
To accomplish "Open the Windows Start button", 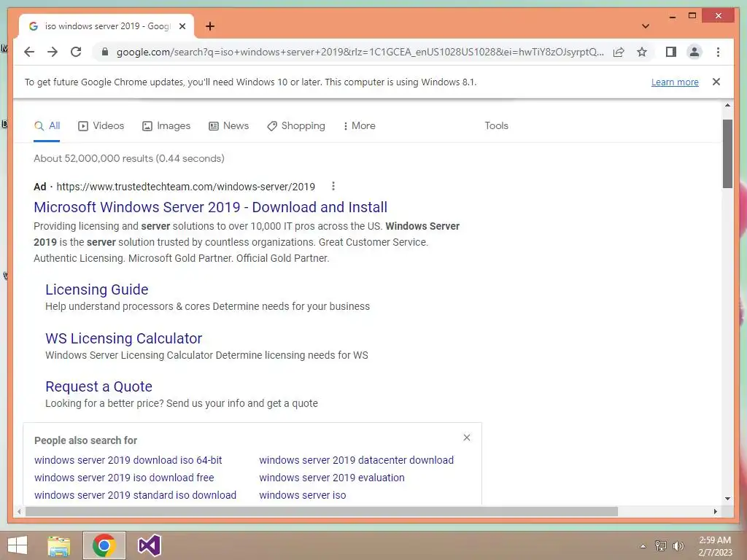I will [x=18, y=545].
